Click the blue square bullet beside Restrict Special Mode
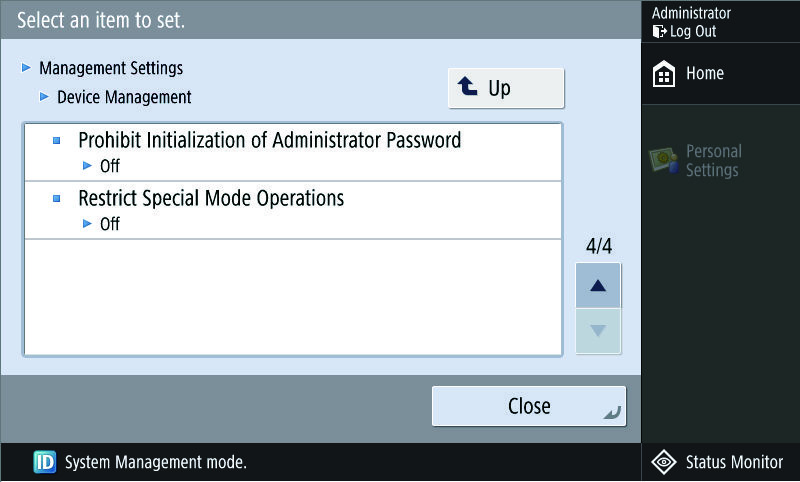The height and width of the screenshot is (482, 800). 57,198
